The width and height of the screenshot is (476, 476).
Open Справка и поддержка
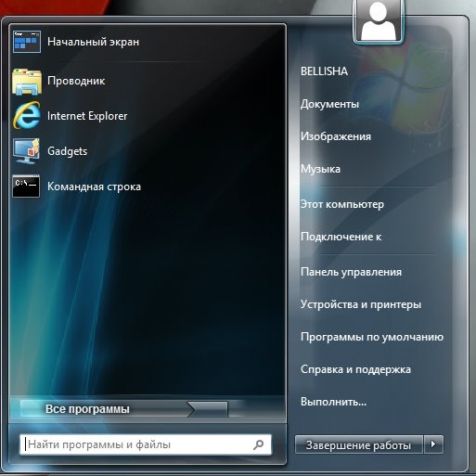[355, 369]
